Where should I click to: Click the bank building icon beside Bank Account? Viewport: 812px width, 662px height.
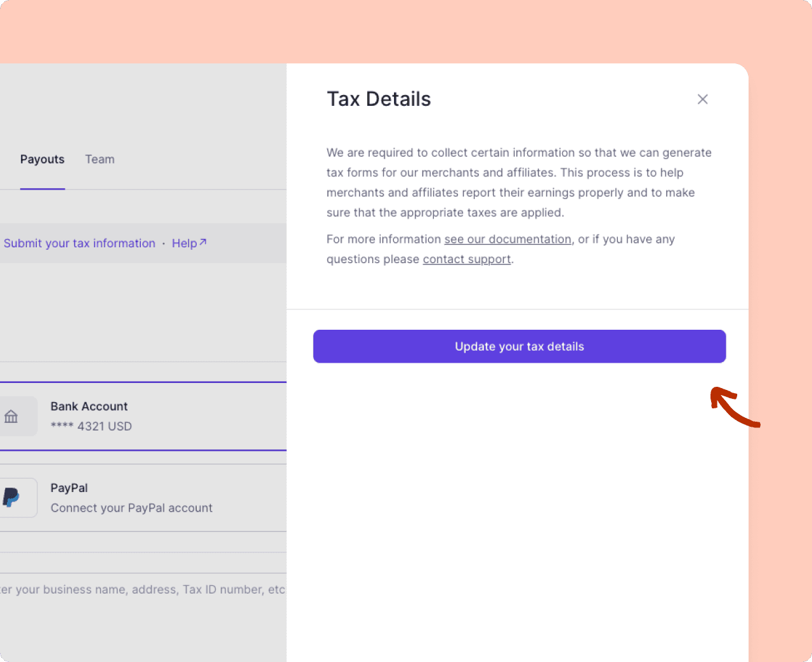pos(11,416)
